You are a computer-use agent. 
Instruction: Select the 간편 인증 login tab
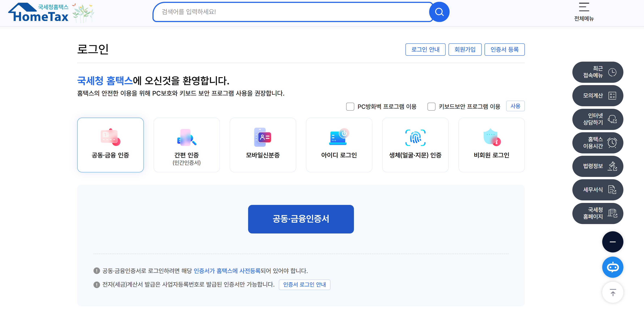pos(186,145)
